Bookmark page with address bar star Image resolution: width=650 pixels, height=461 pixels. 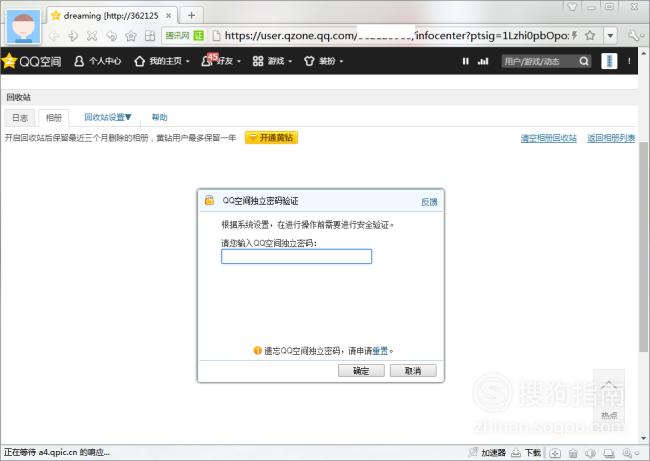coord(590,35)
